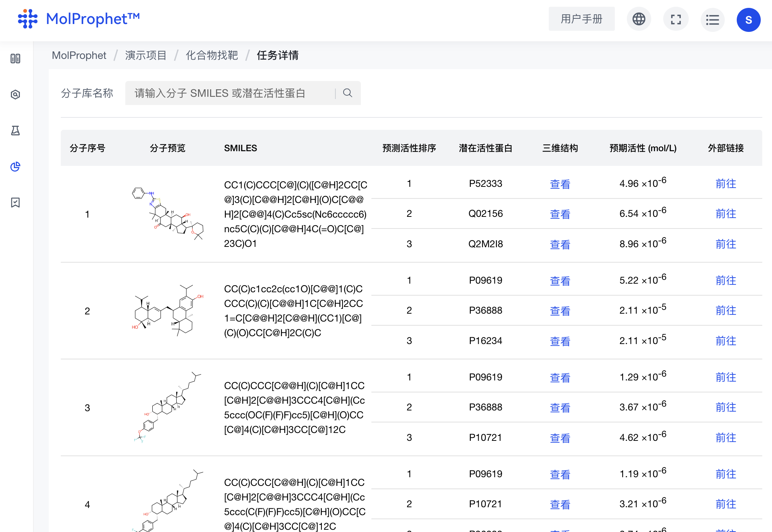Screen dimensions: 772x532
Task: Open external link for molecule 2 P09619
Action: (x=726, y=281)
